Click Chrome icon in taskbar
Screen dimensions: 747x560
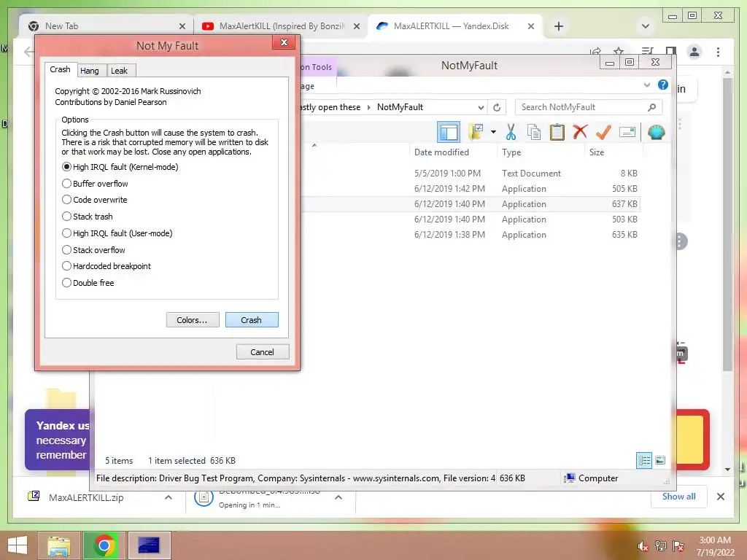tap(104, 545)
